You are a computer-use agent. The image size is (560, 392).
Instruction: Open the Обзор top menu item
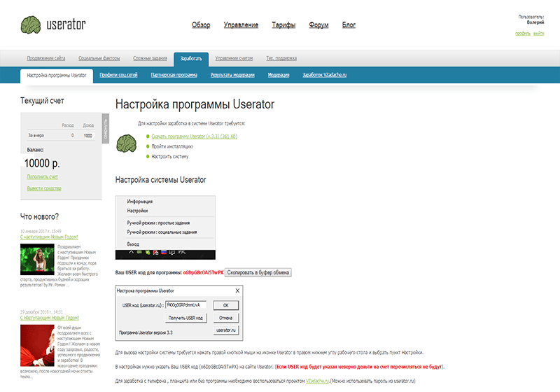(201, 25)
